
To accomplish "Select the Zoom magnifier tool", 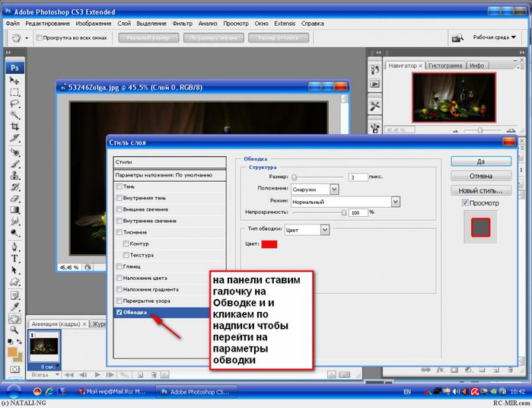I will click(x=14, y=330).
